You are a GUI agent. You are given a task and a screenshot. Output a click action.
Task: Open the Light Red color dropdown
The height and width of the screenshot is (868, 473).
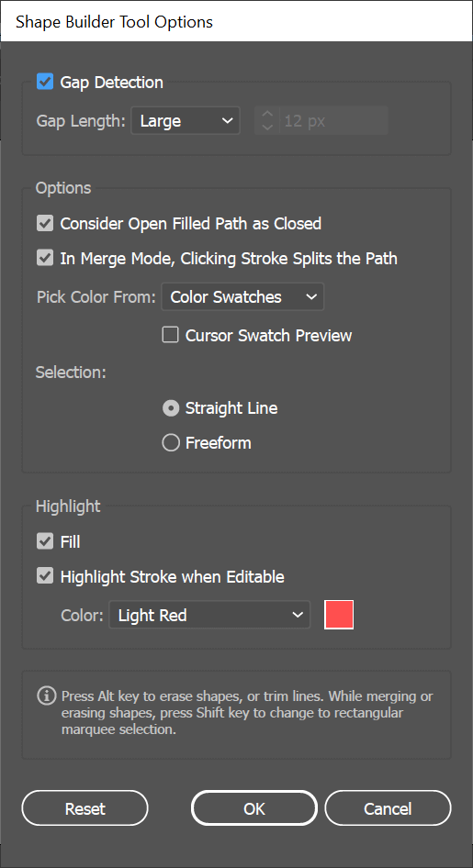209,615
